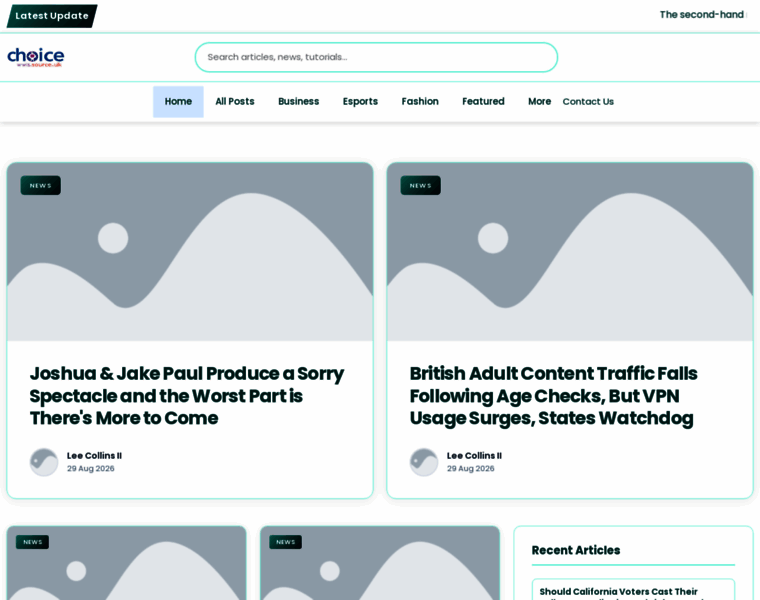Image resolution: width=760 pixels, height=600 pixels.
Task: Open British Adult Content Traffic article image
Action: [570, 252]
